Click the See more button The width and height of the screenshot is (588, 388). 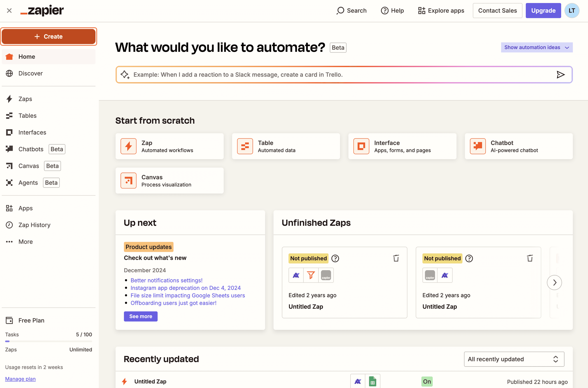click(141, 316)
